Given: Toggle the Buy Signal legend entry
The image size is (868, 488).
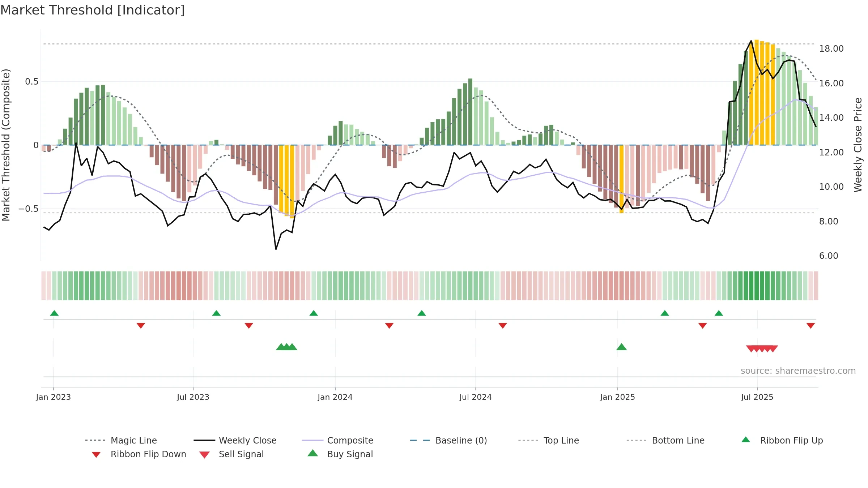Looking at the screenshot, I should tap(340, 454).
